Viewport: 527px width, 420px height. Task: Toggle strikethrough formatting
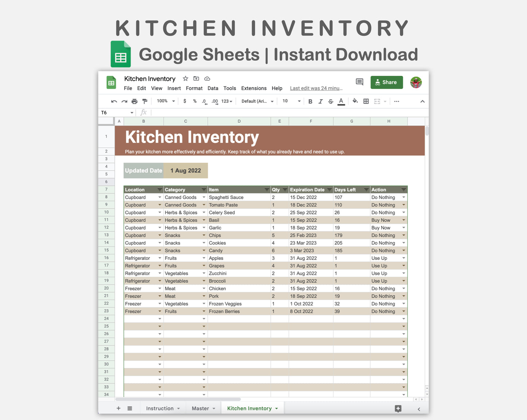coord(331,101)
